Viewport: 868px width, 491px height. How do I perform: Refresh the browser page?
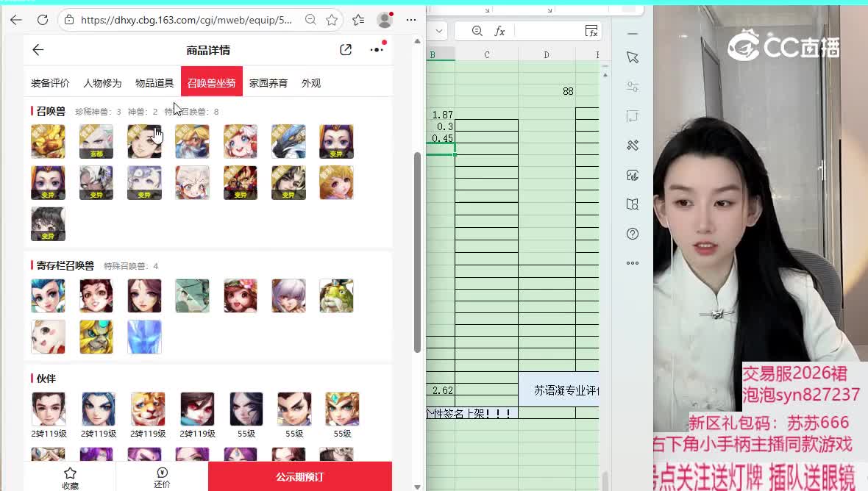pos(43,20)
